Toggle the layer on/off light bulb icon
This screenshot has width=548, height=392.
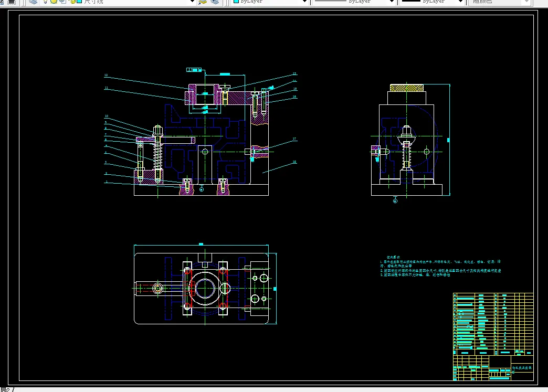pyautogui.click(x=46, y=2)
